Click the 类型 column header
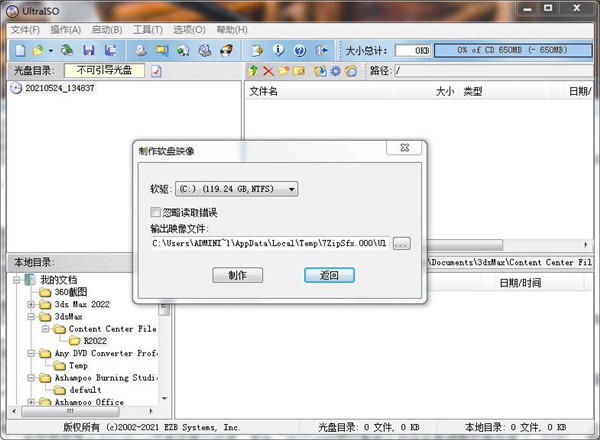The image size is (600, 440). tap(505, 91)
